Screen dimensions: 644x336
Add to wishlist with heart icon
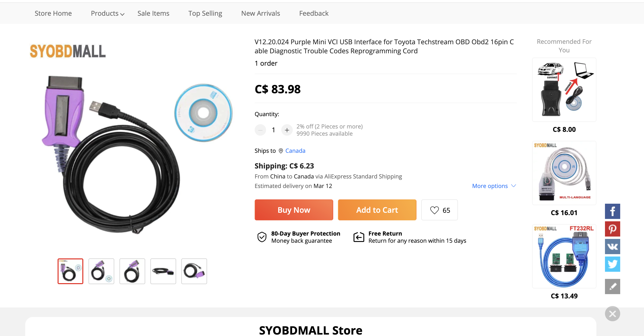point(439,210)
